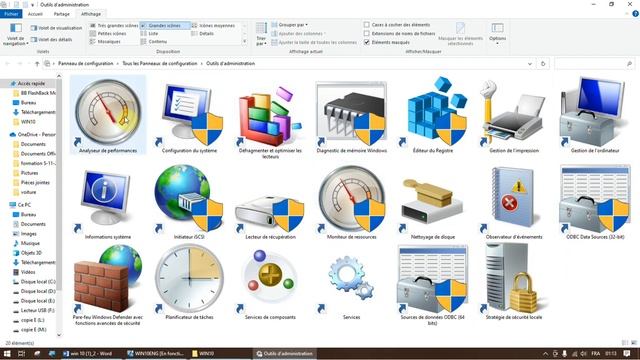The height and width of the screenshot is (360, 640).
Task: Open Pare-feu Windows Defender brick wall icon
Action: click(108, 279)
